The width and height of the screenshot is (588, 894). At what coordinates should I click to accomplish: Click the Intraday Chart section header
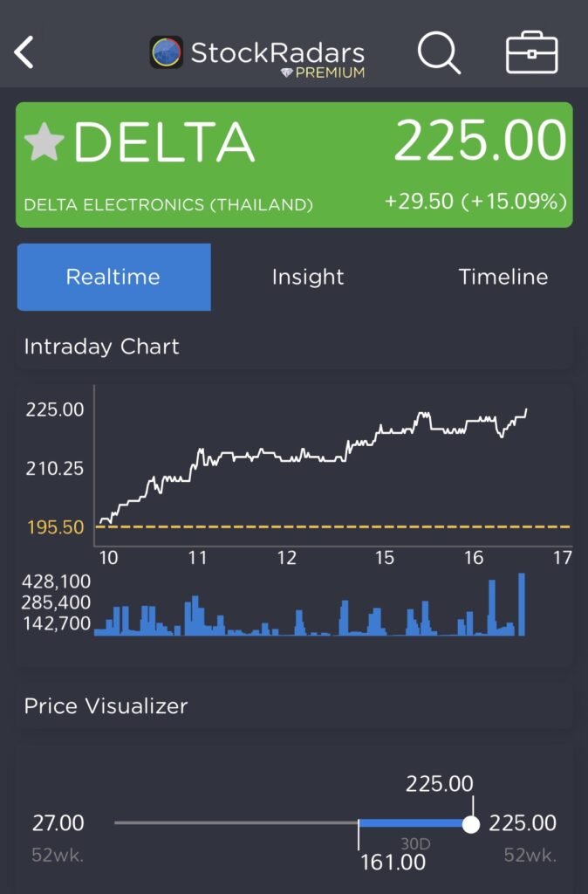(x=102, y=347)
